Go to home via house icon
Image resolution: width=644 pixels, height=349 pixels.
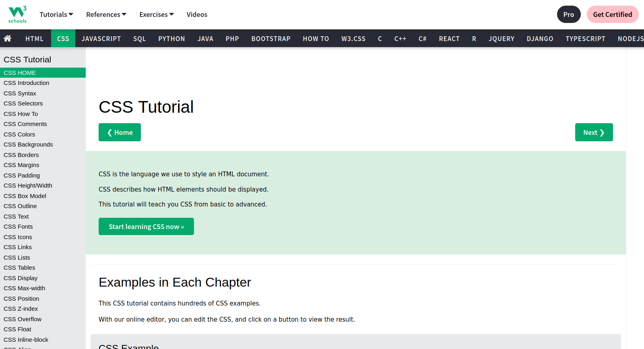(x=7, y=38)
